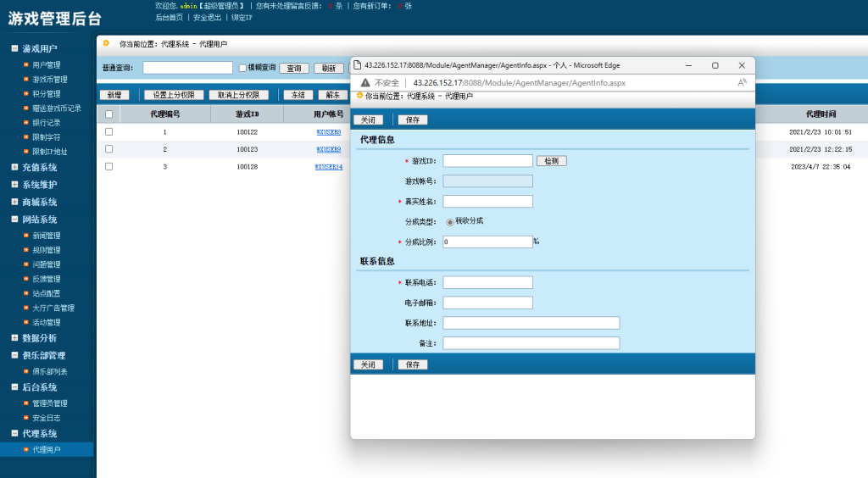The width and height of the screenshot is (868, 478).
Task: Click the 联系地址 input field
Action: pyautogui.click(x=531, y=323)
